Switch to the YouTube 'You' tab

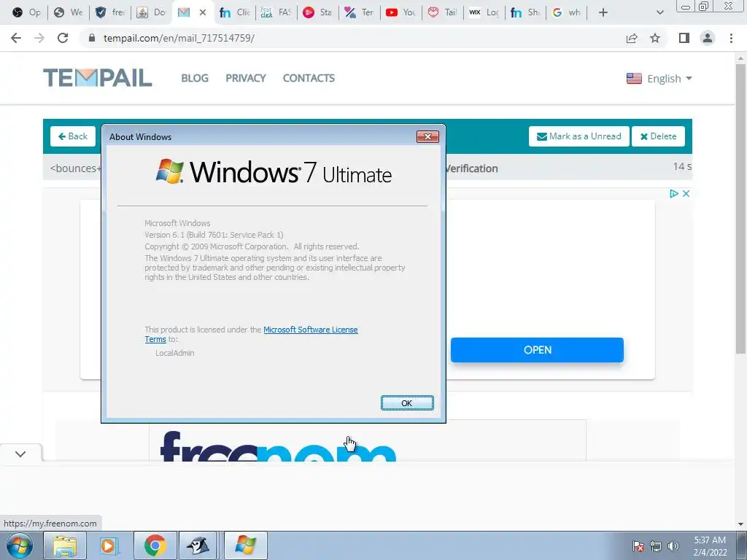[x=400, y=12]
